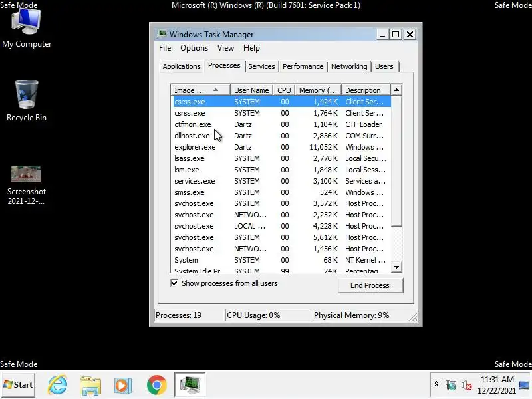
Task: Click the End Process button
Action: (x=370, y=285)
